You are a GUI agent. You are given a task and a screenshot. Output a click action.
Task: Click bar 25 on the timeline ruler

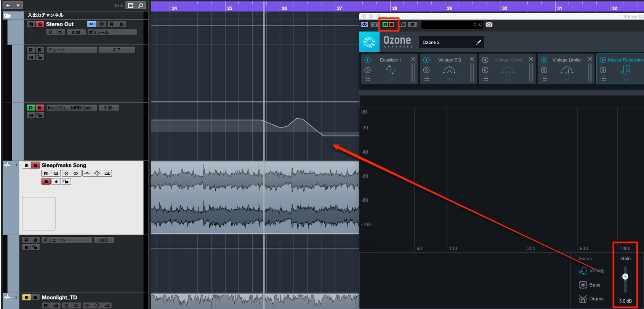coord(229,8)
